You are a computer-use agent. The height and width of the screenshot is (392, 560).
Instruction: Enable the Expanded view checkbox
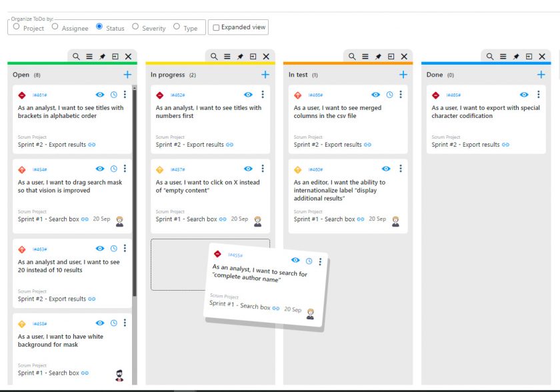click(217, 27)
